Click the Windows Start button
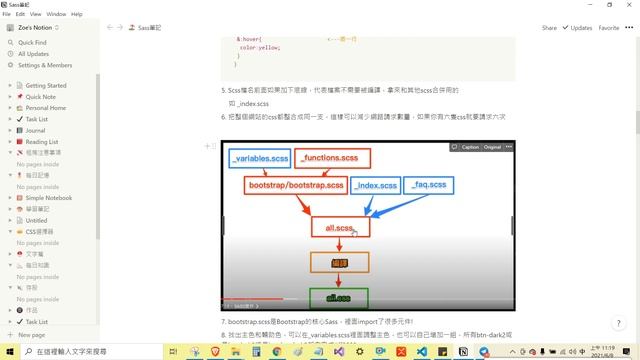 pos(10,351)
